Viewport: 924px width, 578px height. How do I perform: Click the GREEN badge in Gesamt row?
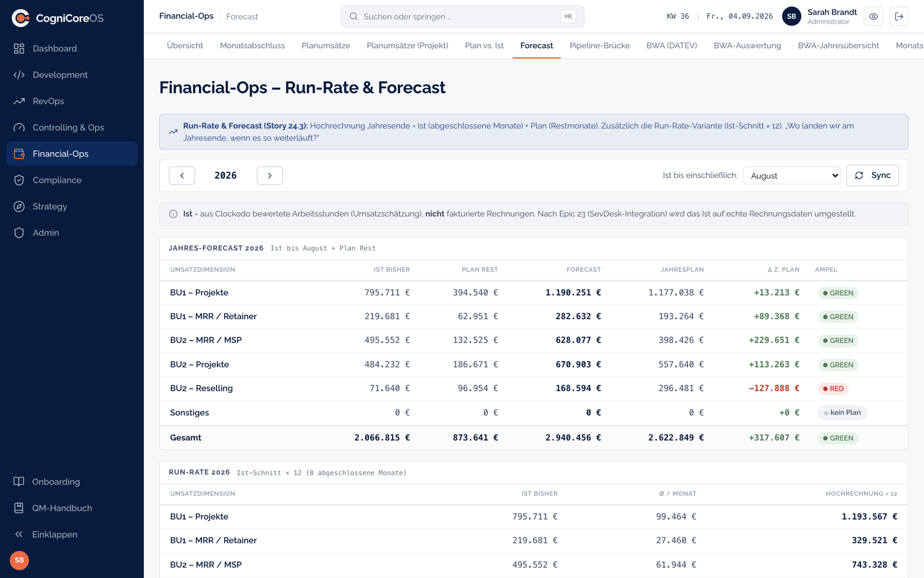[x=838, y=438]
